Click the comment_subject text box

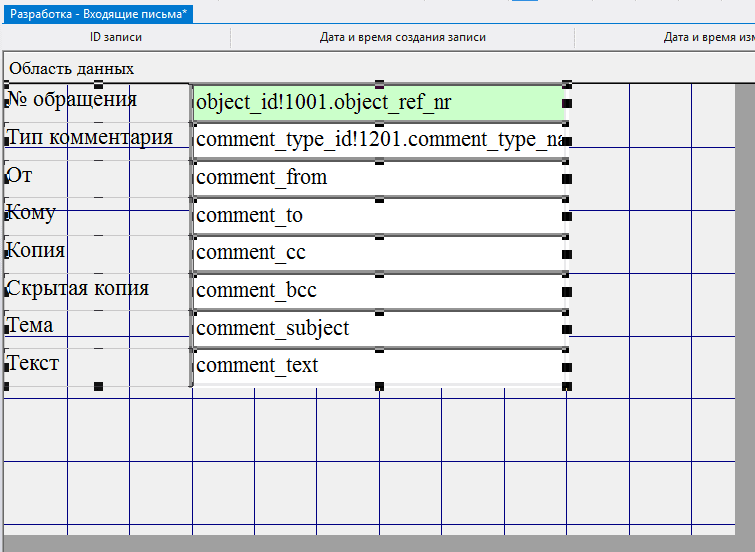[x=378, y=328]
